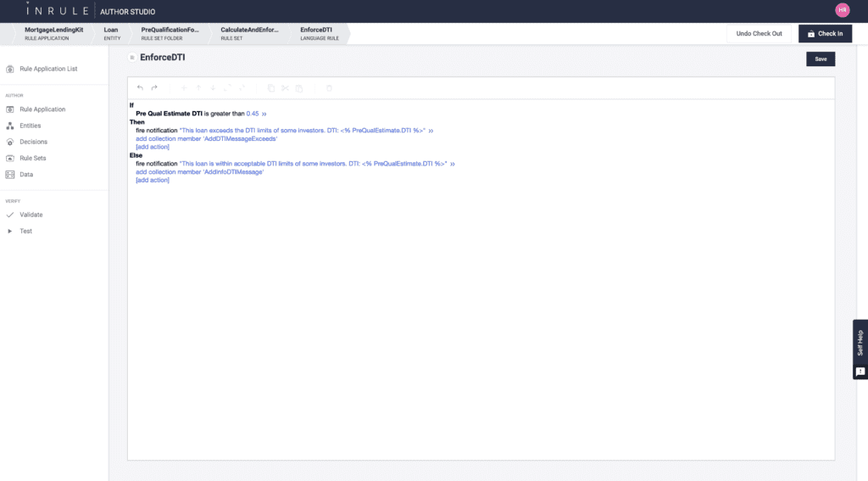Viewport: 868px width, 481px height.
Task: Click the delete trash icon
Action: point(329,87)
